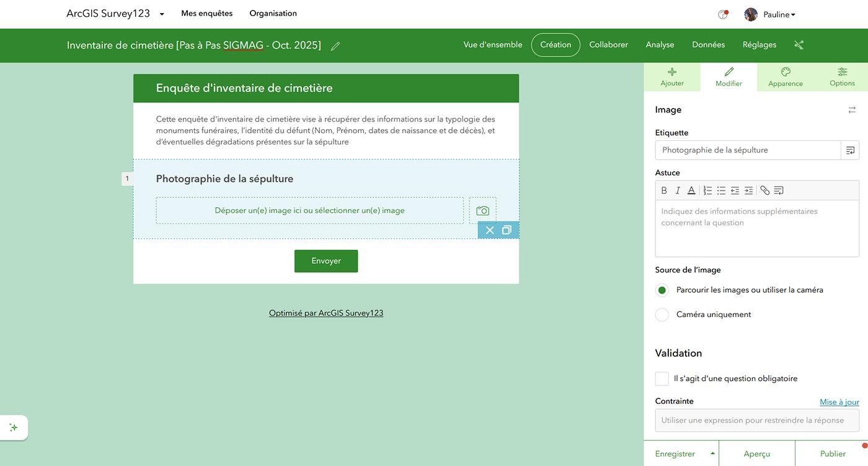Click the Envoyer button

coord(326,261)
